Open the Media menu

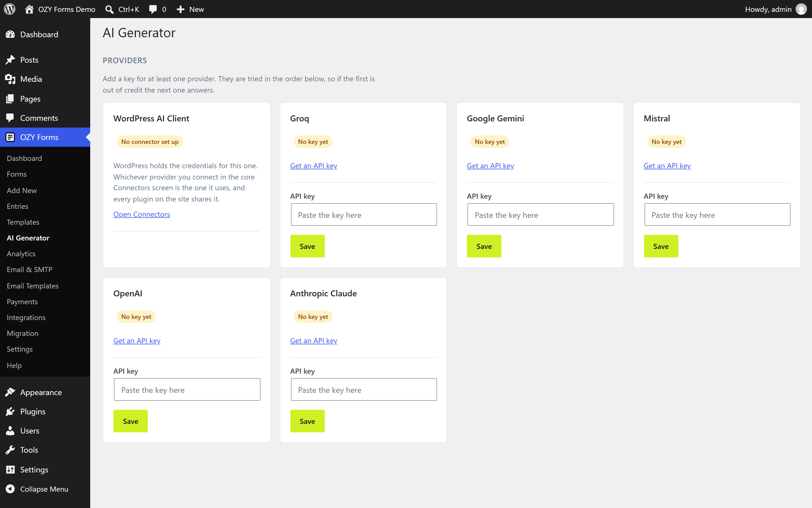point(45,79)
